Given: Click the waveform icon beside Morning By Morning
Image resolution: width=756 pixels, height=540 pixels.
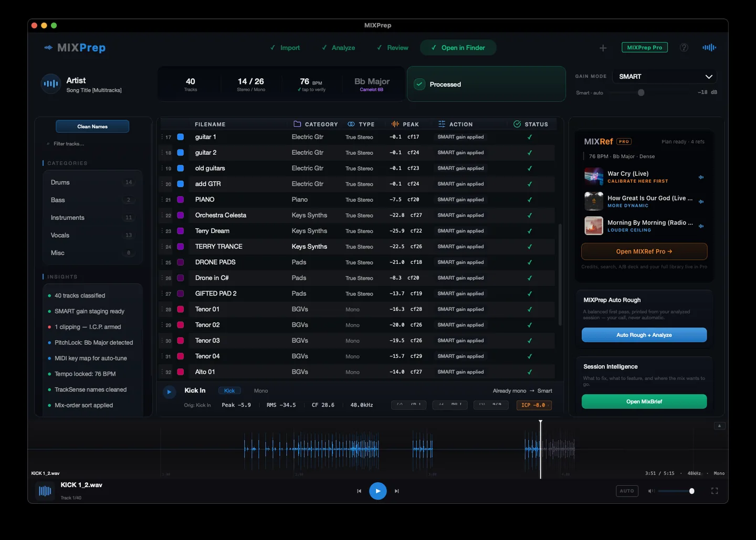Looking at the screenshot, I should (x=701, y=226).
